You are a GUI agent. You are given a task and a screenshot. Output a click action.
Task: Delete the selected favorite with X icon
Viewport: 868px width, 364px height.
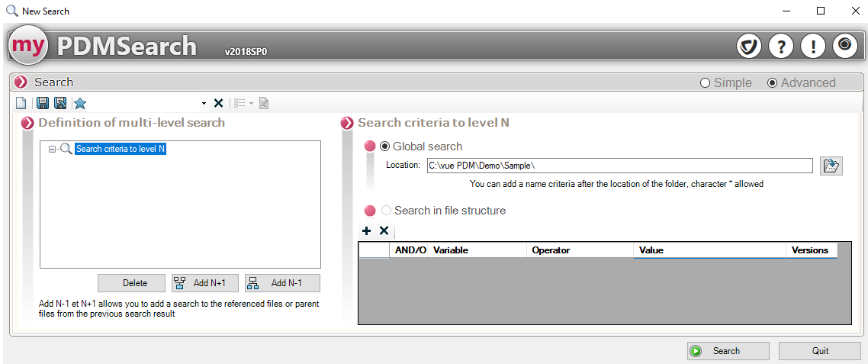218,103
